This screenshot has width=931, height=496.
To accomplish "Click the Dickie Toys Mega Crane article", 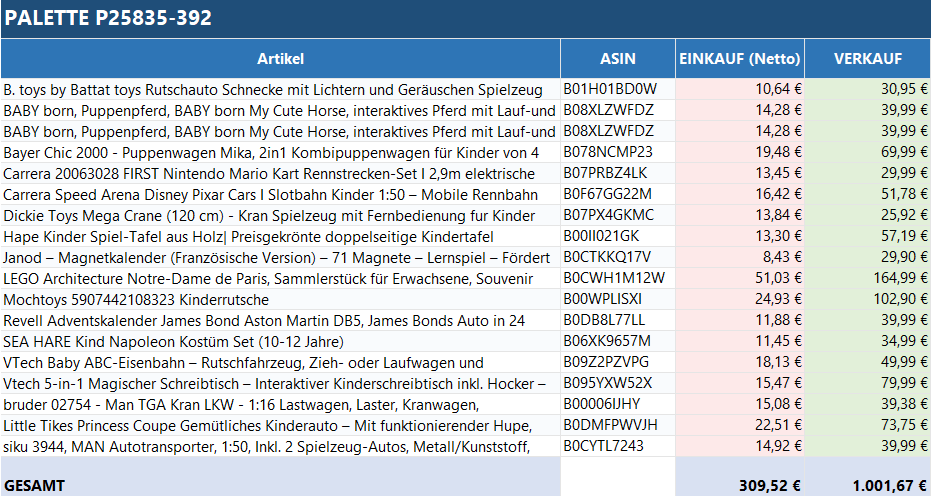I will pyautogui.click(x=270, y=215).
